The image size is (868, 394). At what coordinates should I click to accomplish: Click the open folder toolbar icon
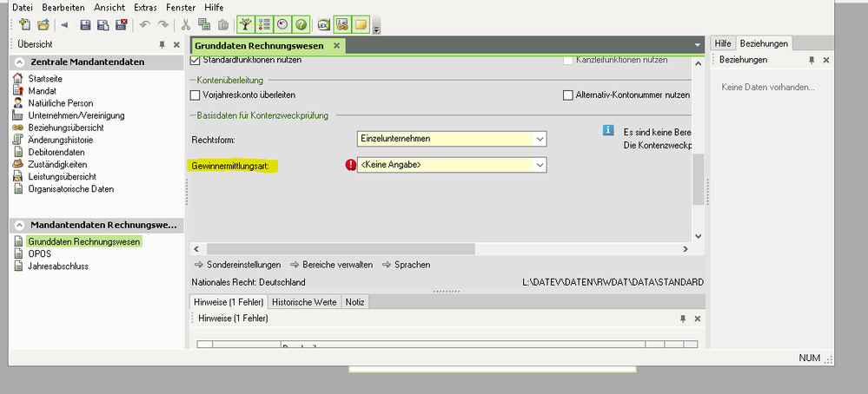(x=43, y=24)
